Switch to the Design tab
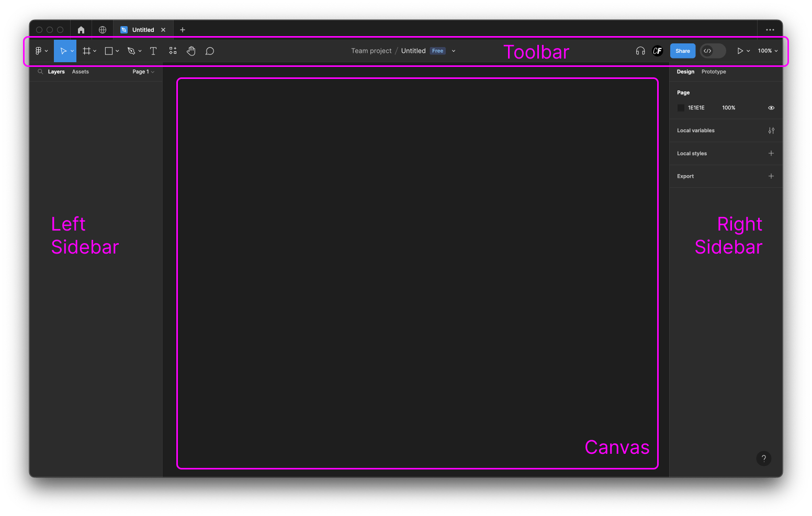 point(685,72)
